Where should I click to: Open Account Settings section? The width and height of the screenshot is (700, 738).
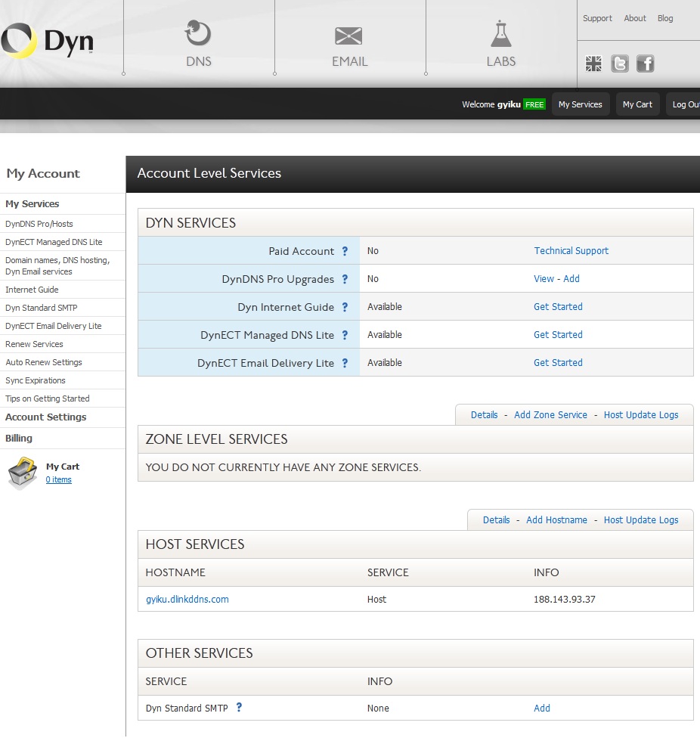pyautogui.click(x=45, y=417)
